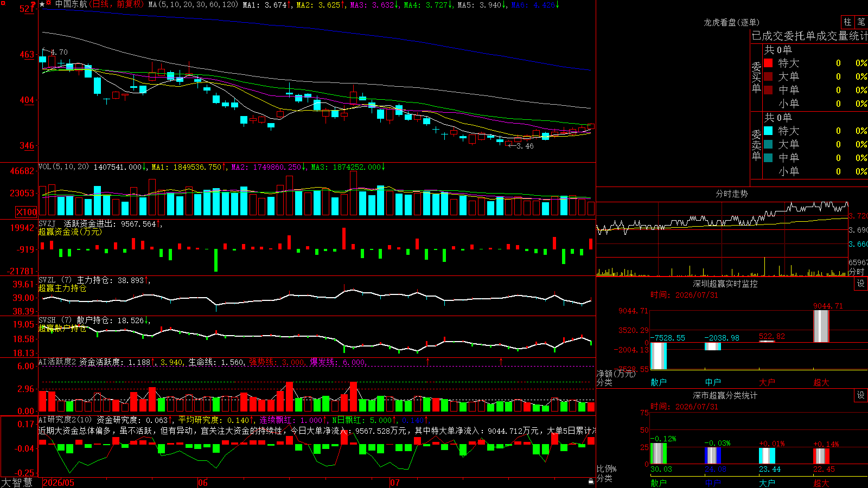The width and height of the screenshot is (868, 488).
Task: Click the 346 price axis label
Action: (x=27, y=145)
